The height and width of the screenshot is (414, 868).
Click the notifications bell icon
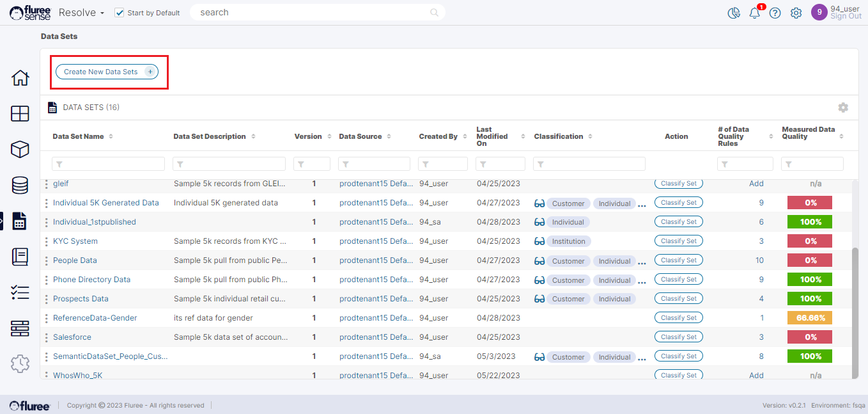pyautogui.click(x=755, y=13)
